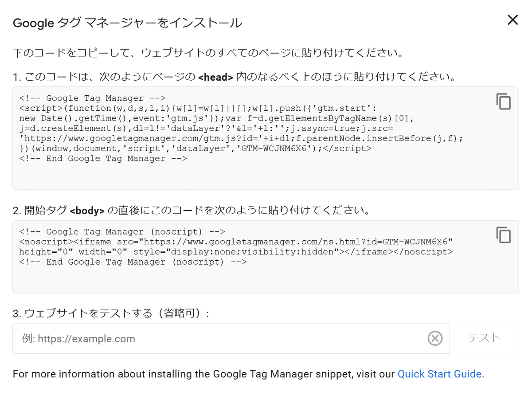
Task: Close the Google Tag Manager install dialog
Action: 512,20
